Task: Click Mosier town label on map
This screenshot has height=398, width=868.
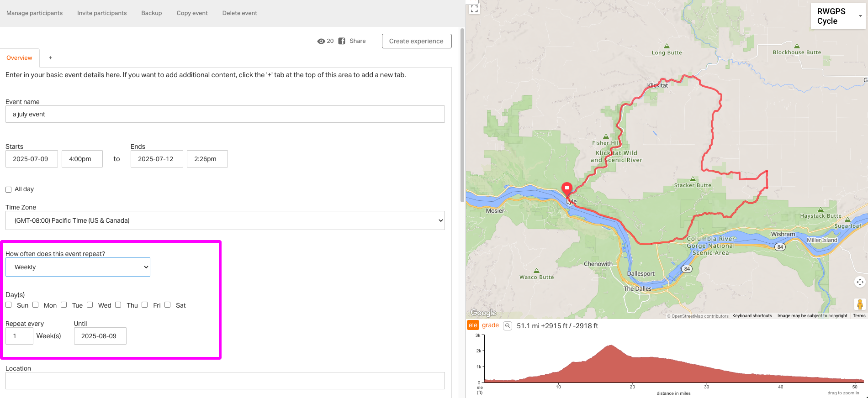Action: pos(495,211)
